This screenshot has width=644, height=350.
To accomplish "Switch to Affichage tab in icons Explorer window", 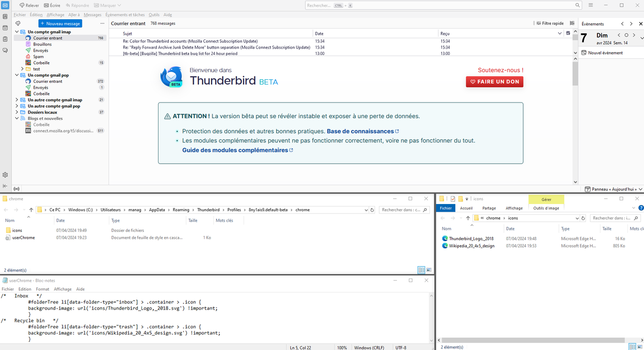I will (x=514, y=208).
